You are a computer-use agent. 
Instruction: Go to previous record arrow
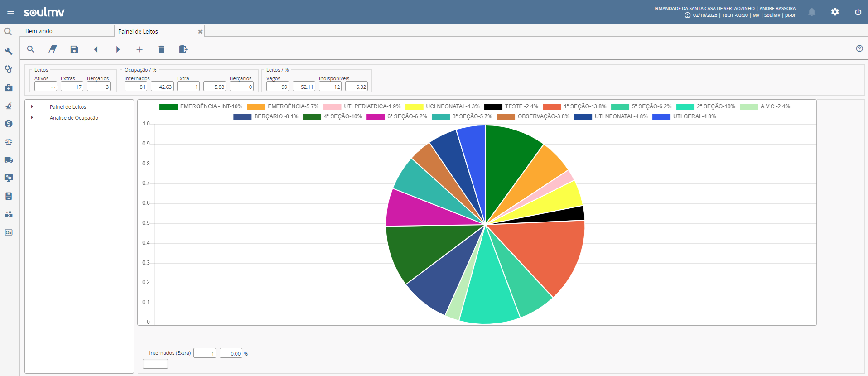point(96,49)
